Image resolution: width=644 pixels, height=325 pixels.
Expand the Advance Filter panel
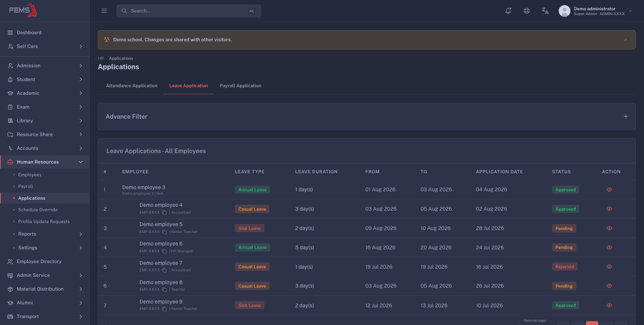(x=626, y=117)
